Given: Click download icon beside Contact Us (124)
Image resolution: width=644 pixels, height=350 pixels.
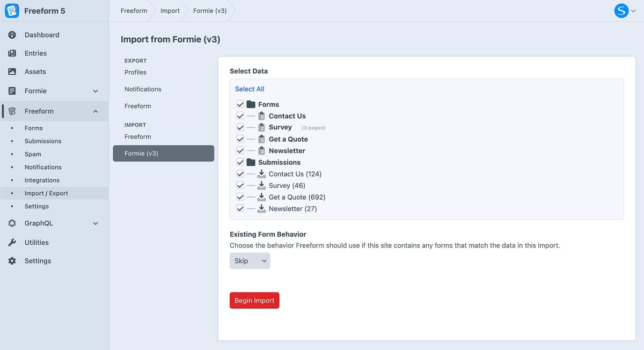Looking at the screenshot, I should (x=261, y=174).
